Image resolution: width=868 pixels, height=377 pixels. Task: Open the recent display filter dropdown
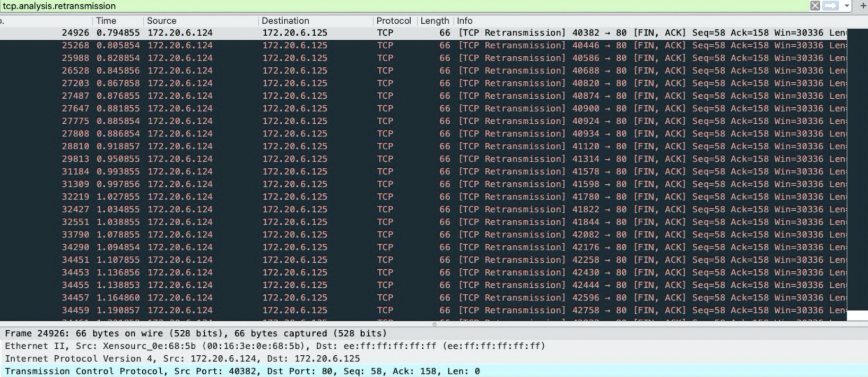click(x=847, y=6)
